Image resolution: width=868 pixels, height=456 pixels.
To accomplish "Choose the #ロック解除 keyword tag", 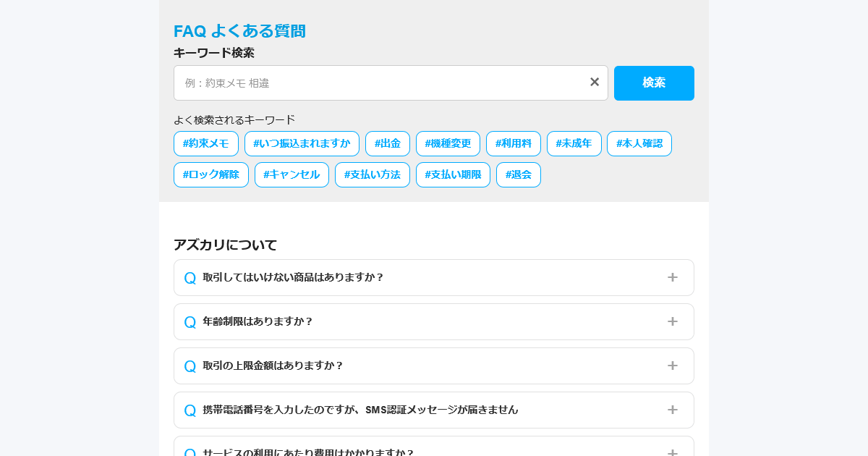I will click(x=211, y=174).
